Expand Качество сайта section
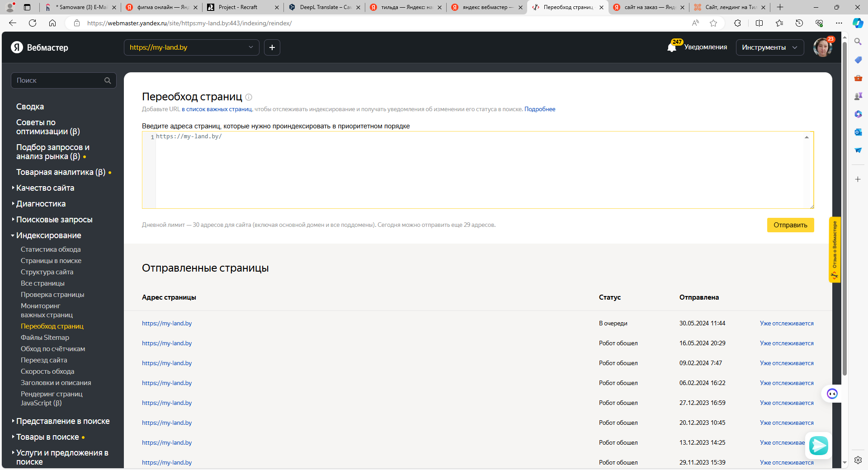The width and height of the screenshot is (868, 470). click(x=45, y=188)
